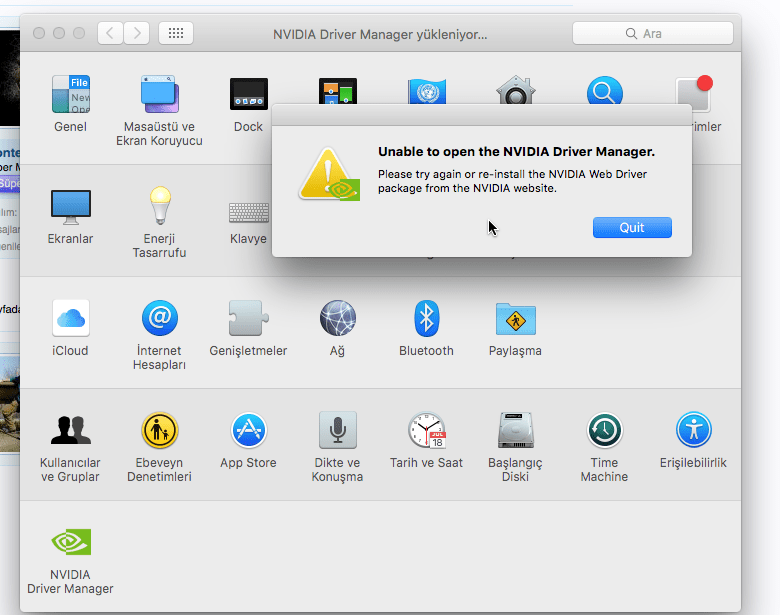Go forward with the right arrow button
Screen dimensions: 780x615
pos(137,33)
